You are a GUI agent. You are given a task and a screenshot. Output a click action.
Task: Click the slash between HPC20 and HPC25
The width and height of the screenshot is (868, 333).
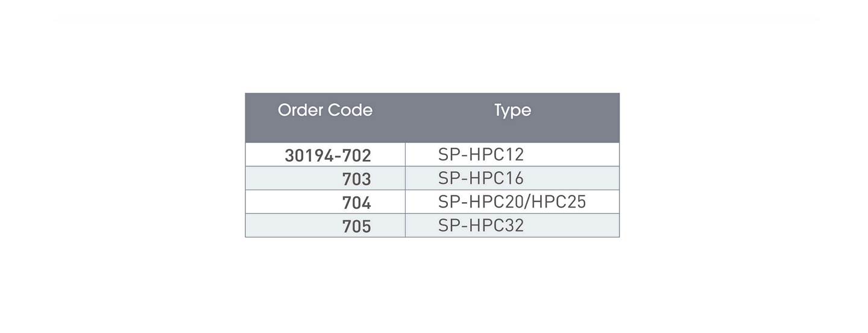point(527,201)
